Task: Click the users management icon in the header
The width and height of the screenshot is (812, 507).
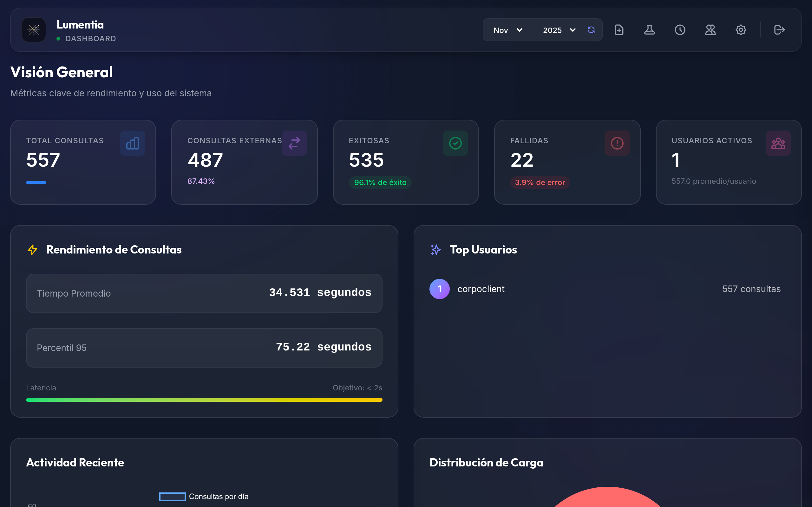Action: tap(710, 30)
